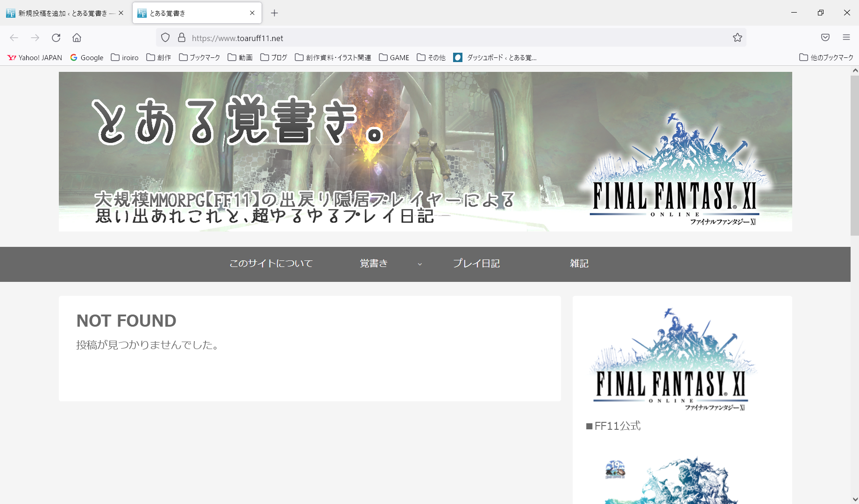Restore down the browser window
This screenshot has width=859, height=504.
(821, 13)
